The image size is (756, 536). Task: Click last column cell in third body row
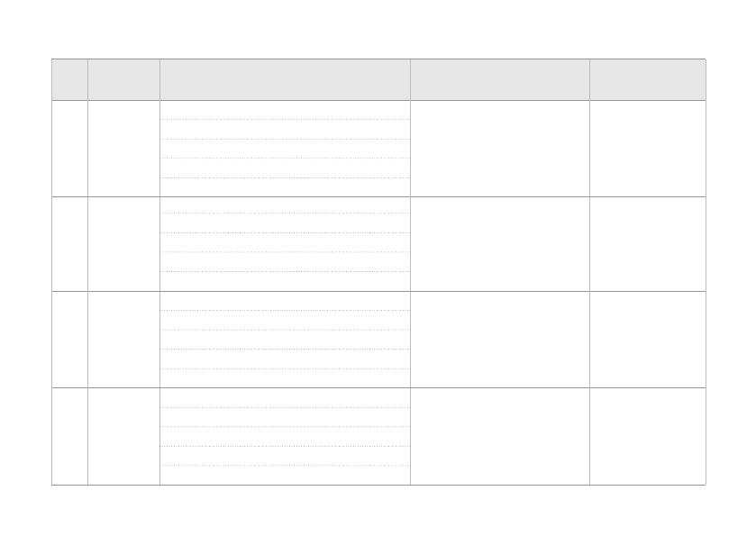648,340
